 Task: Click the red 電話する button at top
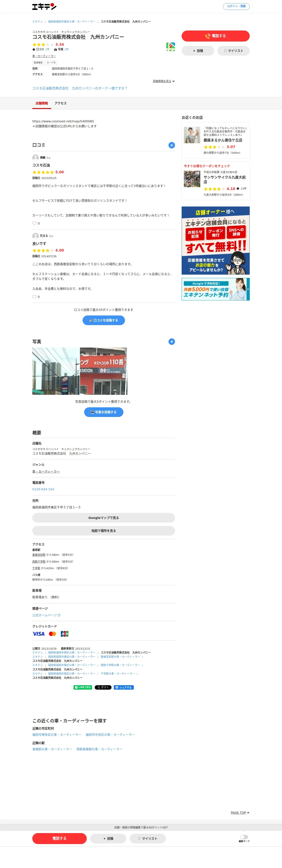pyautogui.click(x=216, y=36)
